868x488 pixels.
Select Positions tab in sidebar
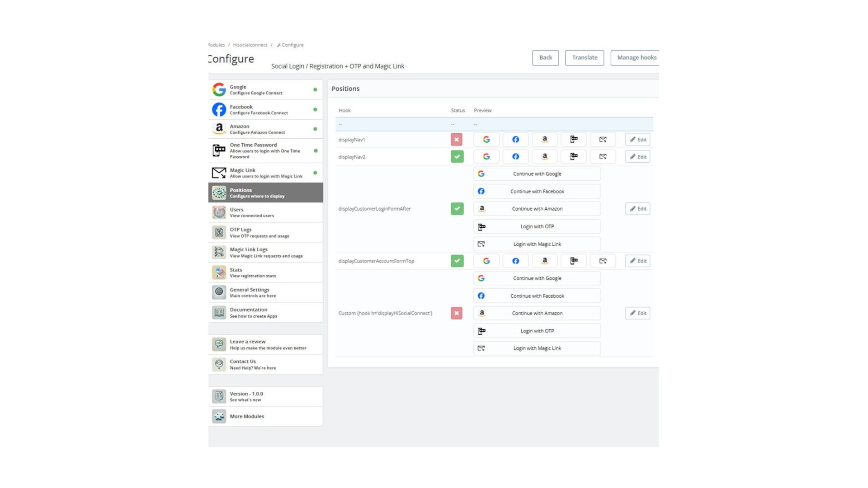[x=265, y=193]
